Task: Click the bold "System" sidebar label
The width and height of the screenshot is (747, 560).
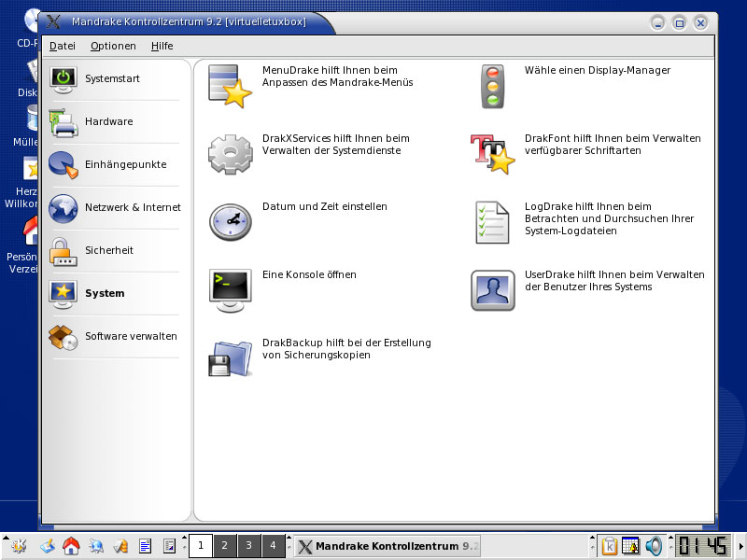Action: (x=105, y=293)
